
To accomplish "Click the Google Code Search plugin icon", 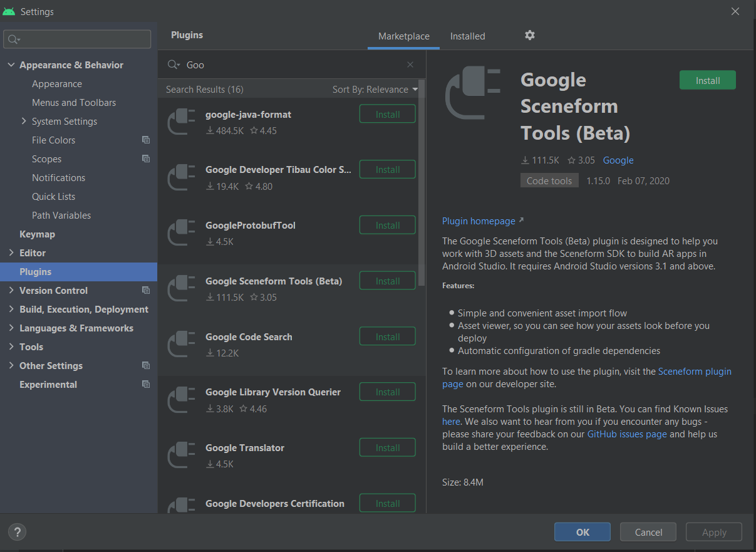I will [182, 344].
